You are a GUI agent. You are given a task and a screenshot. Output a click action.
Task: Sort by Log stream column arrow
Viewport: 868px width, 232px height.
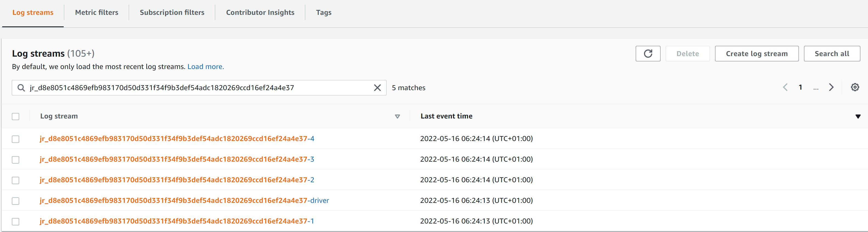[x=397, y=116]
